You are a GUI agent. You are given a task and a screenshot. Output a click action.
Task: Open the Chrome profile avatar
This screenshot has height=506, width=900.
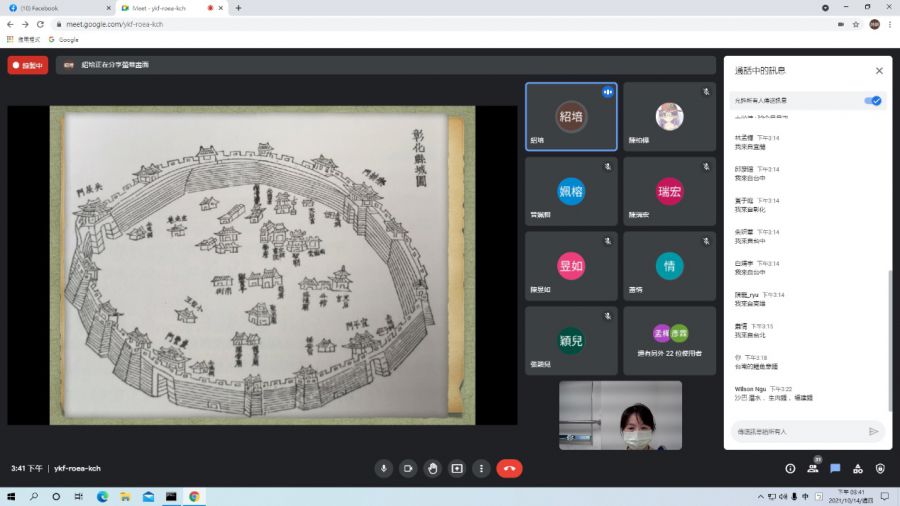pos(874,24)
